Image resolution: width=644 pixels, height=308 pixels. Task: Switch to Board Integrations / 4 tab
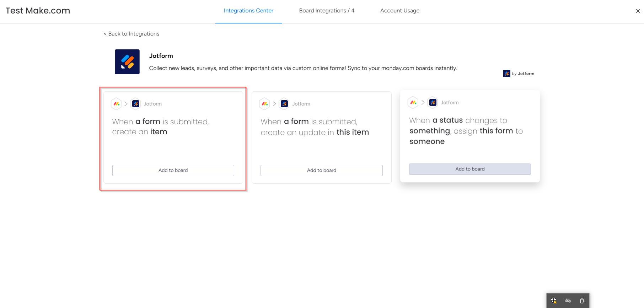327,11
